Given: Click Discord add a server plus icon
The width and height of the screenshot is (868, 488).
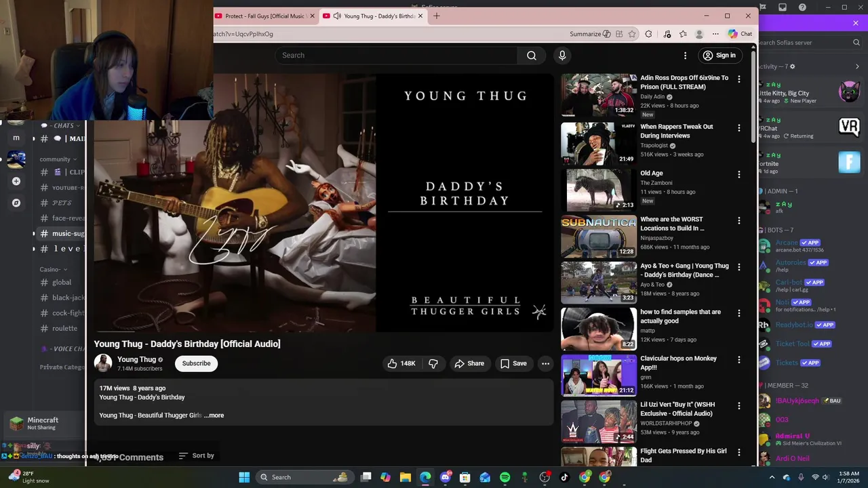Looking at the screenshot, I should (16, 181).
